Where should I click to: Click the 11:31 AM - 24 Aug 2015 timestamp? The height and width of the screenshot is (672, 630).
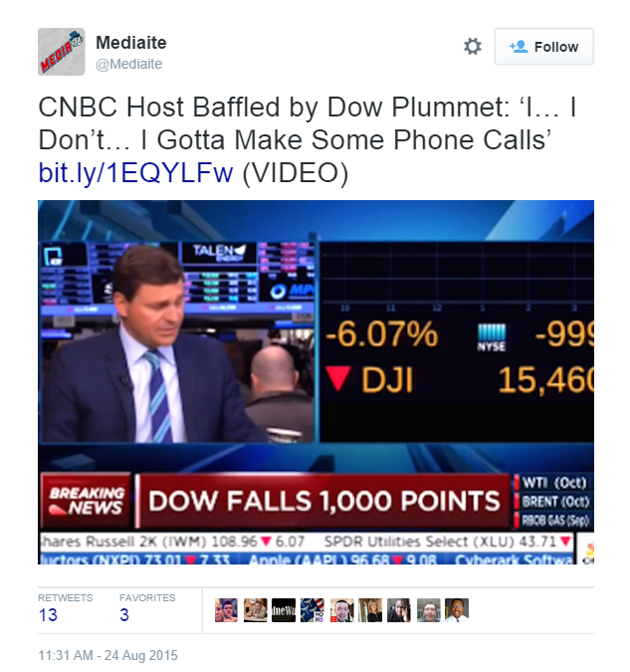coord(108,655)
